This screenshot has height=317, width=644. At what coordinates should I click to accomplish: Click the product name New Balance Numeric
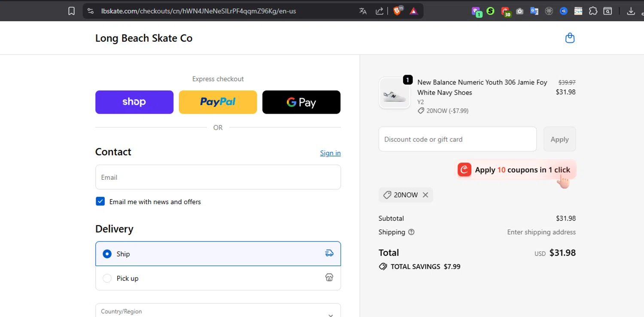(x=482, y=87)
